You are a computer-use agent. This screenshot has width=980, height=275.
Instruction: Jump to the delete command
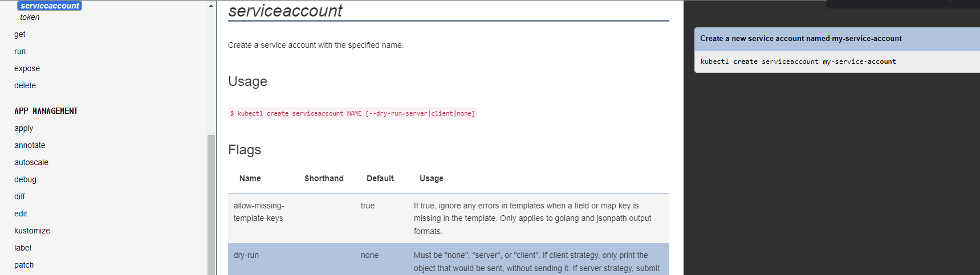tap(25, 85)
